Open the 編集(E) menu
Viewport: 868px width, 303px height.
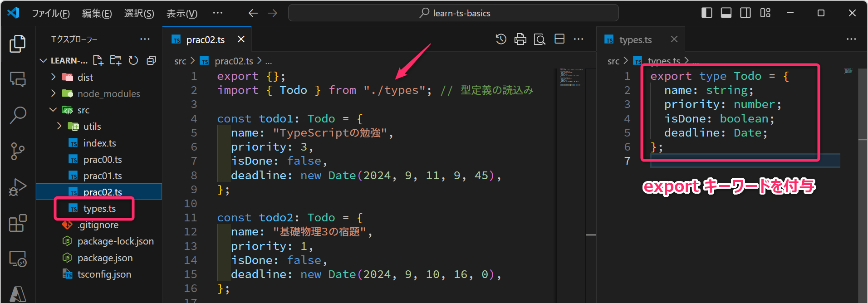(97, 14)
